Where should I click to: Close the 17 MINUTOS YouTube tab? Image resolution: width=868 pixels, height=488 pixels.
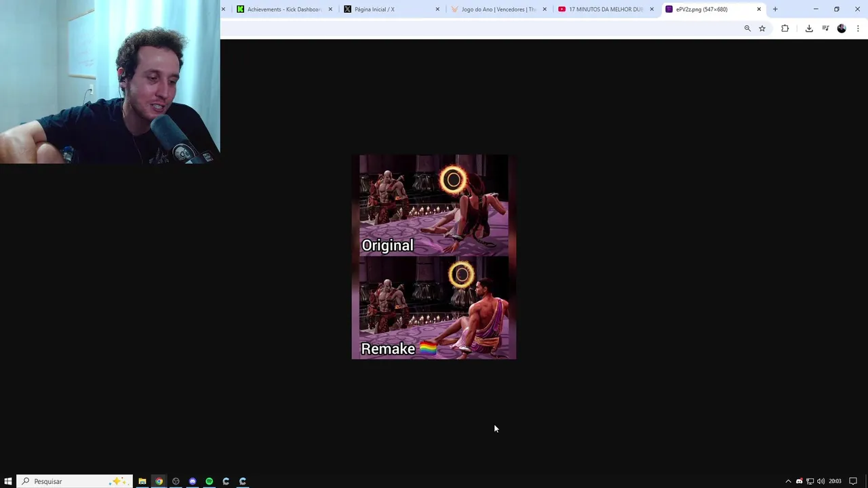[x=652, y=9]
